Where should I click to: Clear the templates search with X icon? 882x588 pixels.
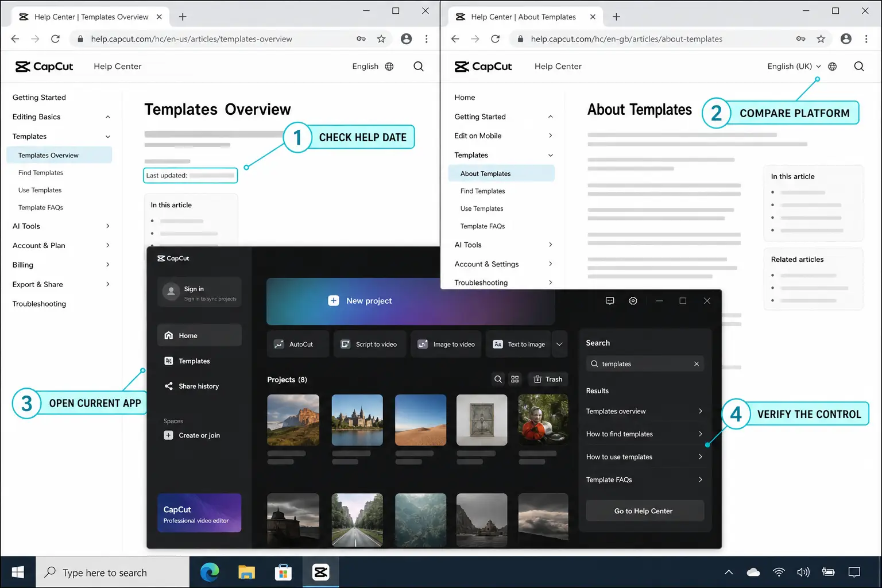point(697,363)
